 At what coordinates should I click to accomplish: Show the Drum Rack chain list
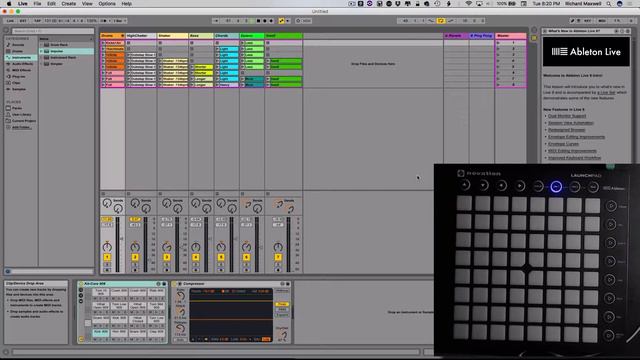tap(81, 296)
